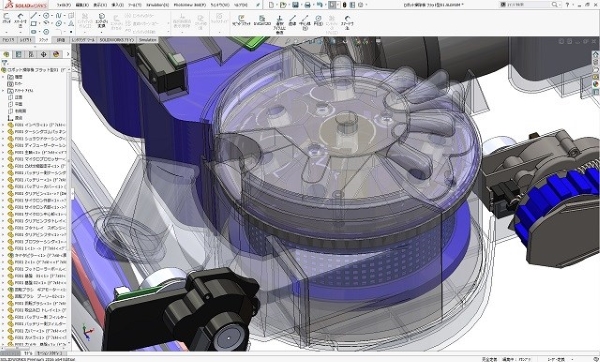Click the Exit Sketch button
Image resolution: width=600 pixels, height=362 pixels.
coord(7,18)
